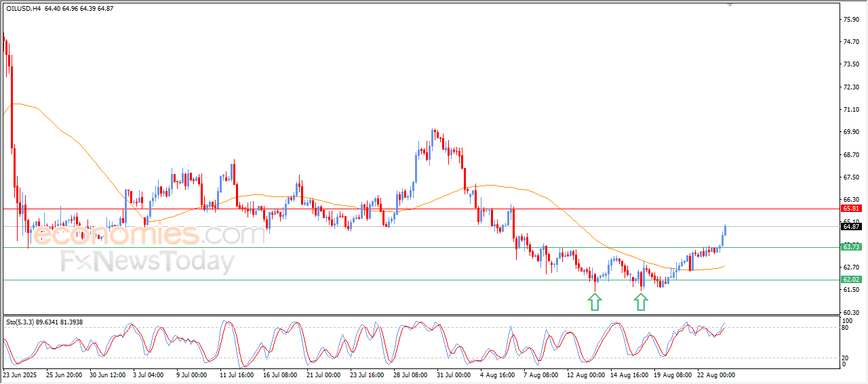Click the 74.70 price axis label
The height and width of the screenshot is (384, 868).
tap(852, 41)
